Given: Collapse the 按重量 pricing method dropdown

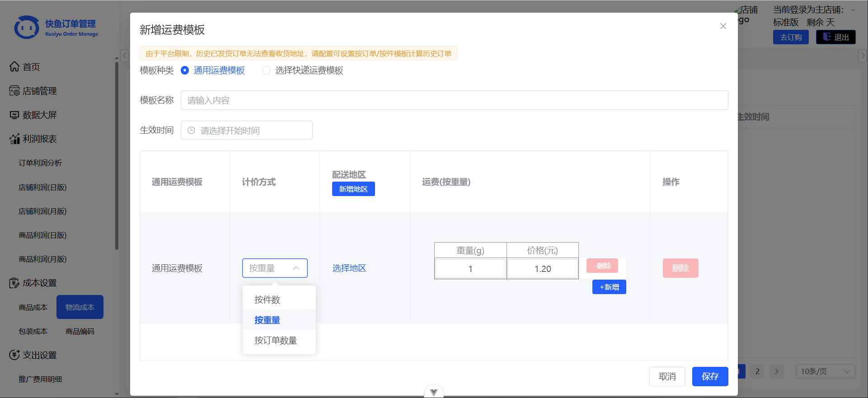Looking at the screenshot, I should tap(296, 268).
